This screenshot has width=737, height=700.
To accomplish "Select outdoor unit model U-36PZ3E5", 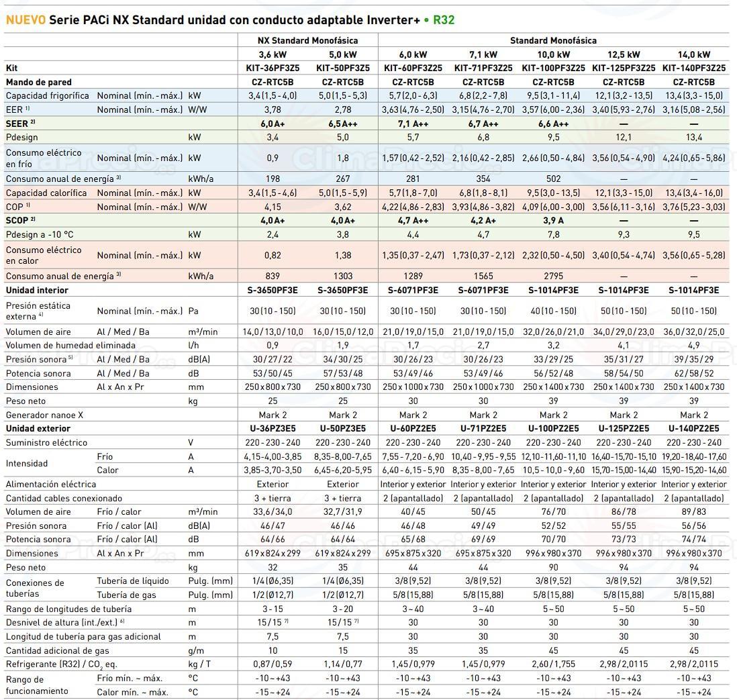I will click(x=273, y=428).
